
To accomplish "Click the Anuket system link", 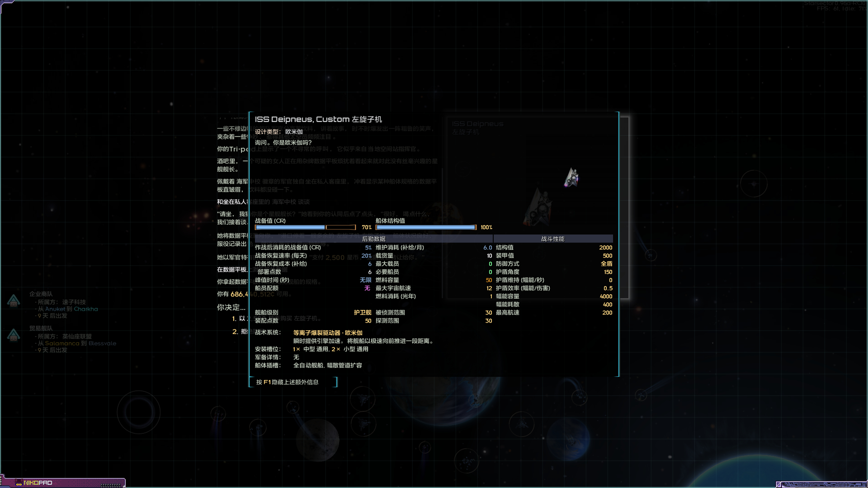I will tap(56, 309).
